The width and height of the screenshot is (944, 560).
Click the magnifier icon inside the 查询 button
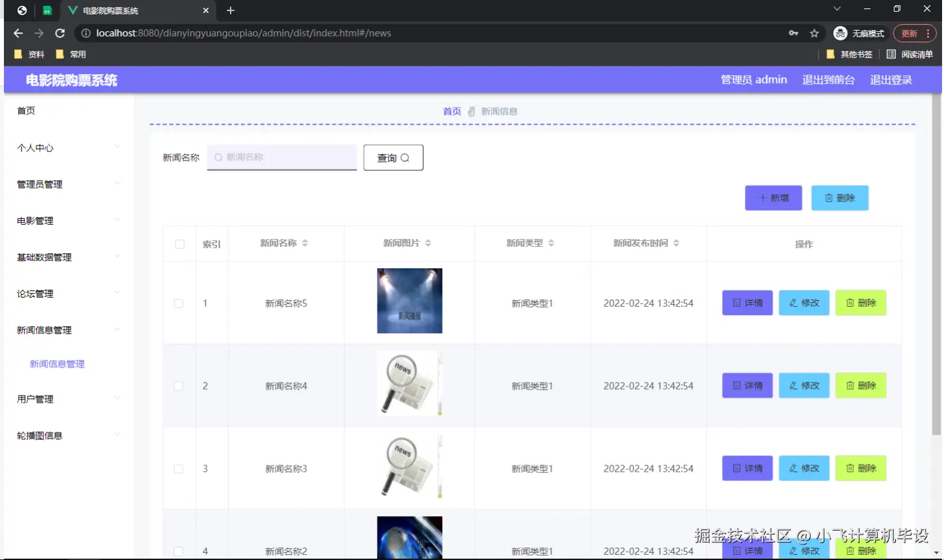point(405,157)
